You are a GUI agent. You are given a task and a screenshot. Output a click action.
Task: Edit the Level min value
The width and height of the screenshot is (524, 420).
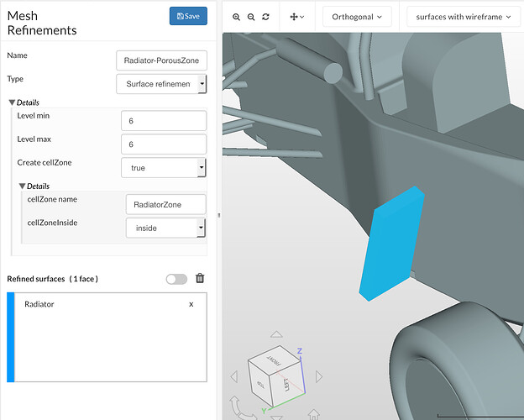[164, 121]
